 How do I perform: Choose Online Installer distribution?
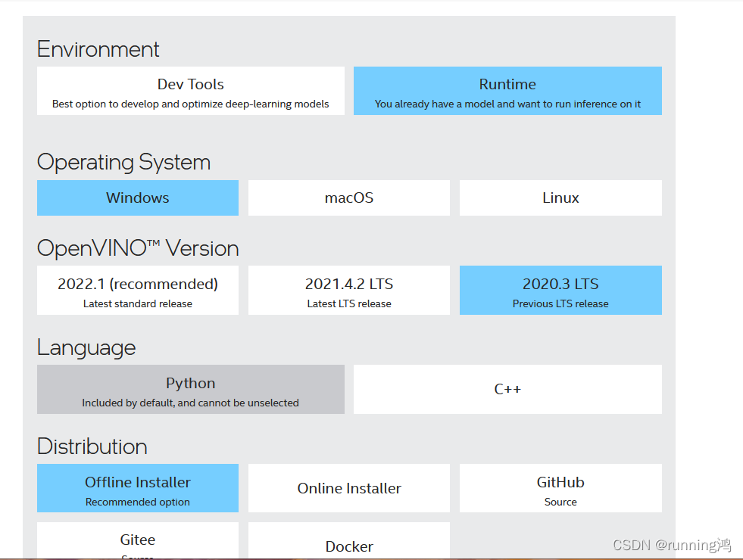click(348, 488)
